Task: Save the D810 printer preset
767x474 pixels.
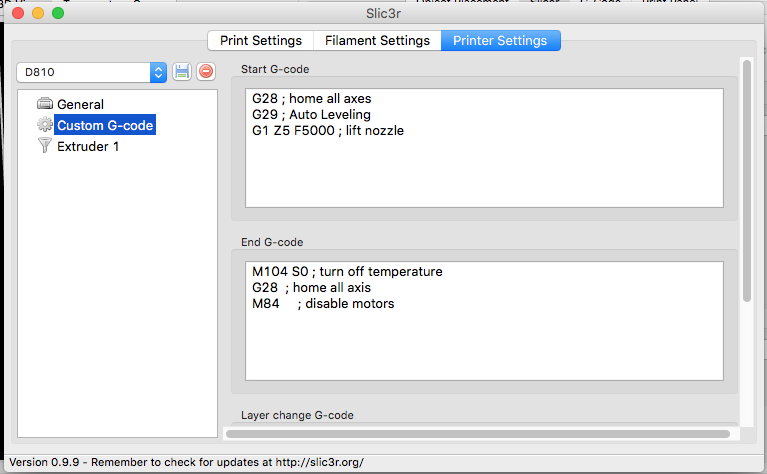Action: tap(182, 72)
